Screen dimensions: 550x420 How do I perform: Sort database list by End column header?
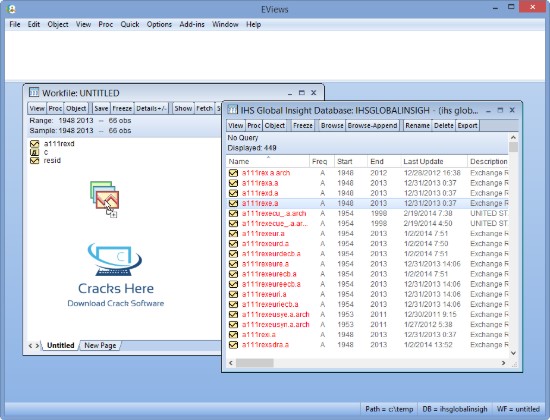tap(384, 161)
